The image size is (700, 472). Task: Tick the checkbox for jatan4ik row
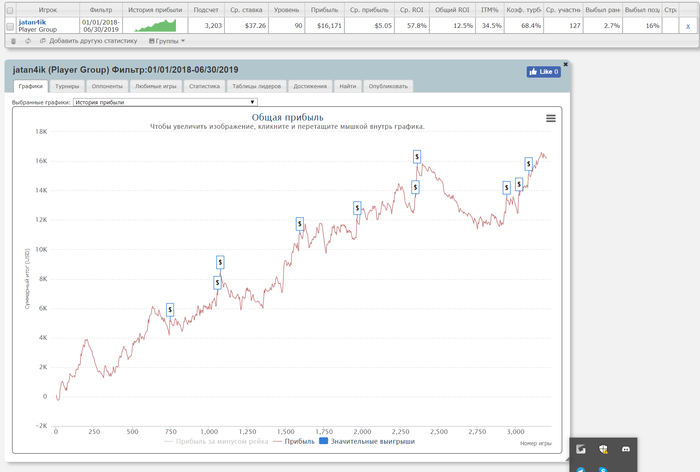[10, 26]
